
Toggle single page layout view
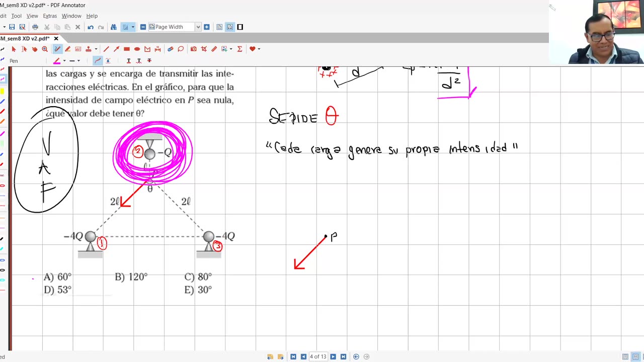(x=219, y=27)
